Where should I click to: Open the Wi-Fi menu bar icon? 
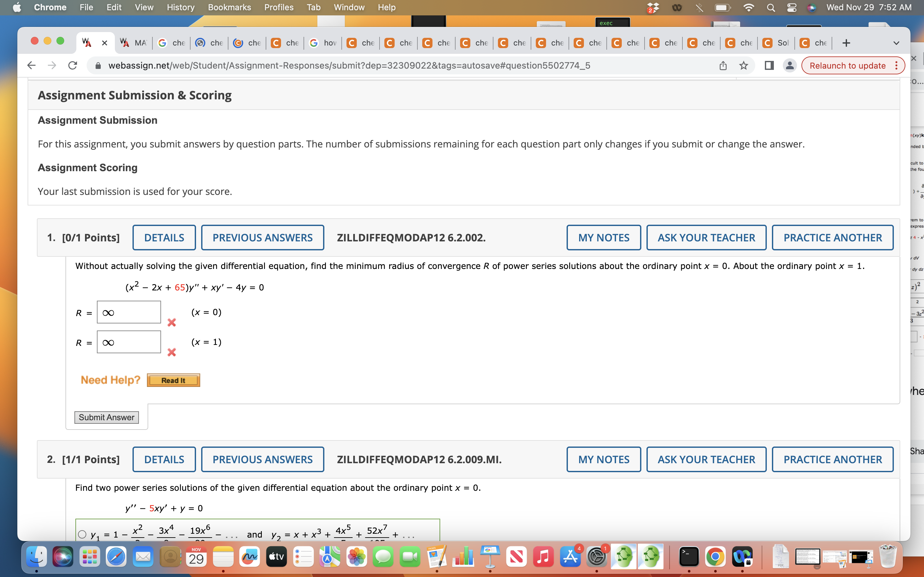pyautogui.click(x=749, y=7)
